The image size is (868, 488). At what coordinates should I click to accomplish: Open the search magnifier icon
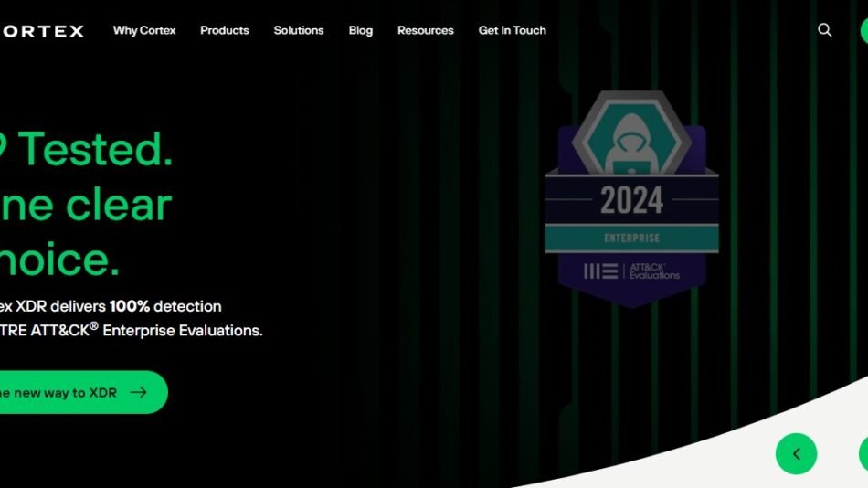pos(825,30)
